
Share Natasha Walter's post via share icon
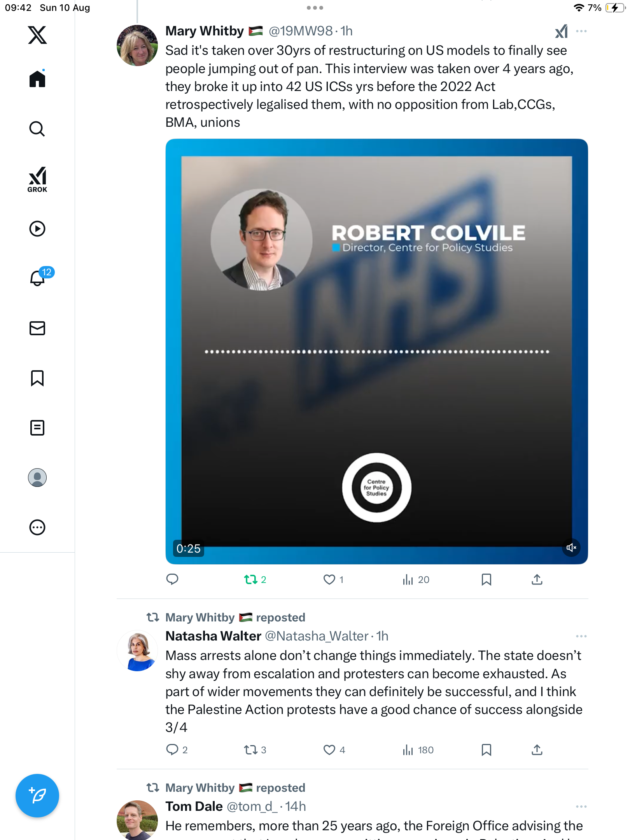(537, 750)
